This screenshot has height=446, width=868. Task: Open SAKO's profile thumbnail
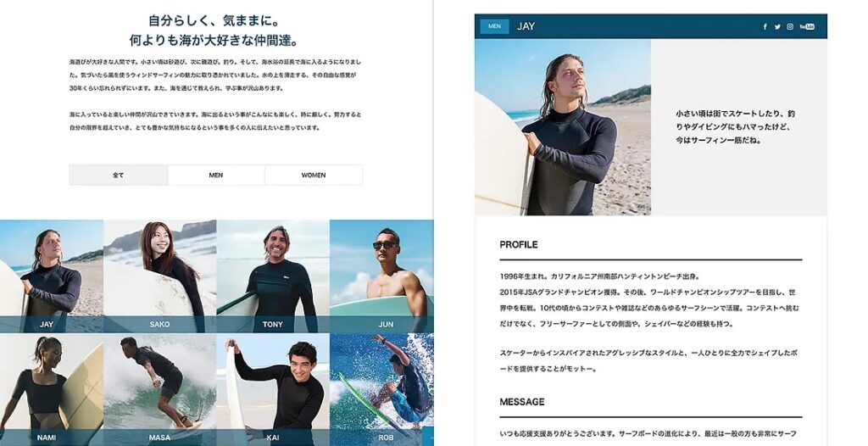(x=160, y=276)
